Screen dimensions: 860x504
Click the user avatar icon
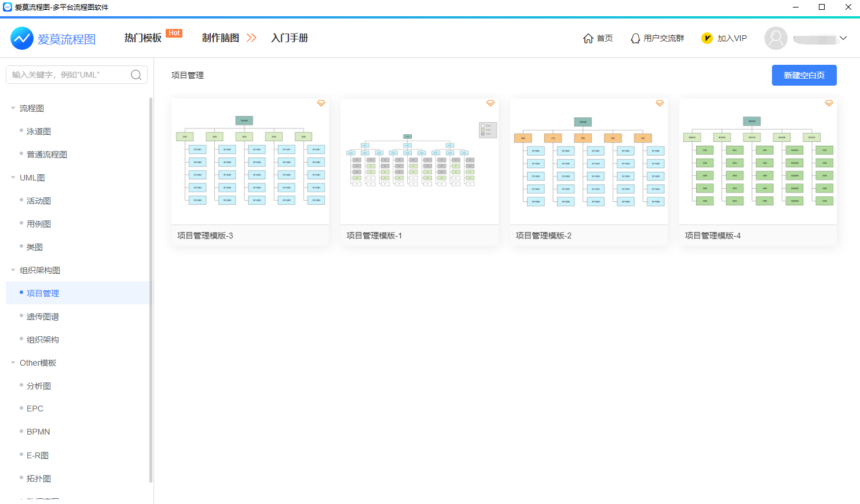[775, 38]
